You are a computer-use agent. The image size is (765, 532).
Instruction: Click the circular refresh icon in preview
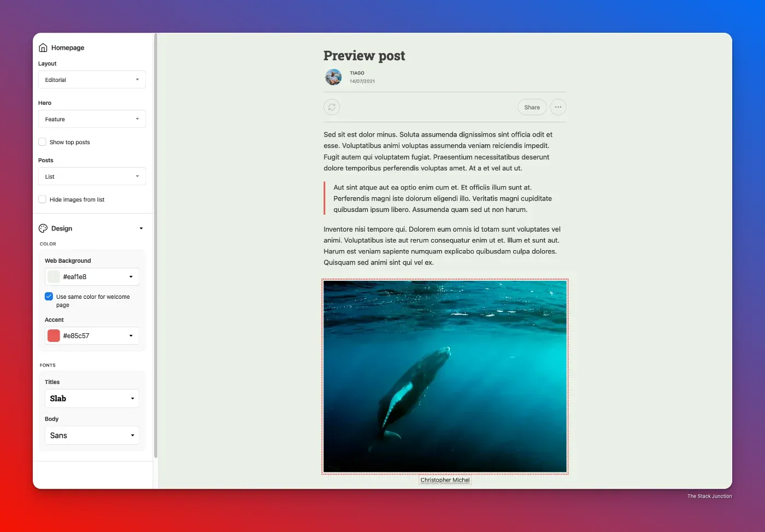coord(332,107)
